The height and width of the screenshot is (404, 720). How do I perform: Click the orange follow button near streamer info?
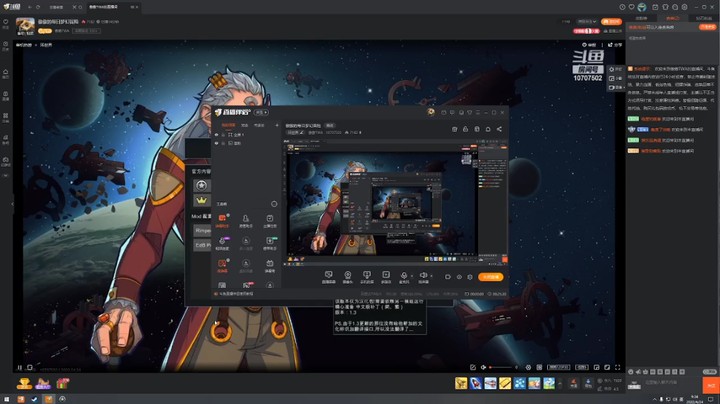pos(611,22)
